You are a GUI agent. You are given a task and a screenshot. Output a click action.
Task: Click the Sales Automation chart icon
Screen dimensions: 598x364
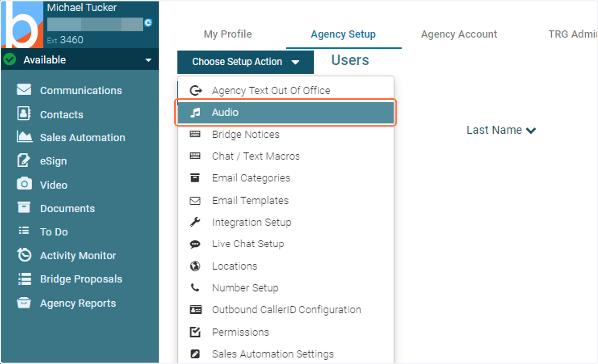pos(24,137)
